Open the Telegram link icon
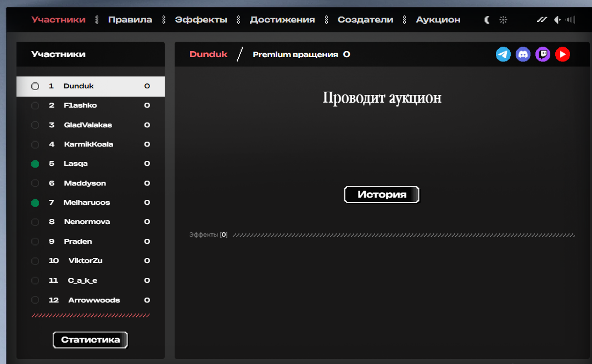The height and width of the screenshot is (364, 592). (503, 54)
